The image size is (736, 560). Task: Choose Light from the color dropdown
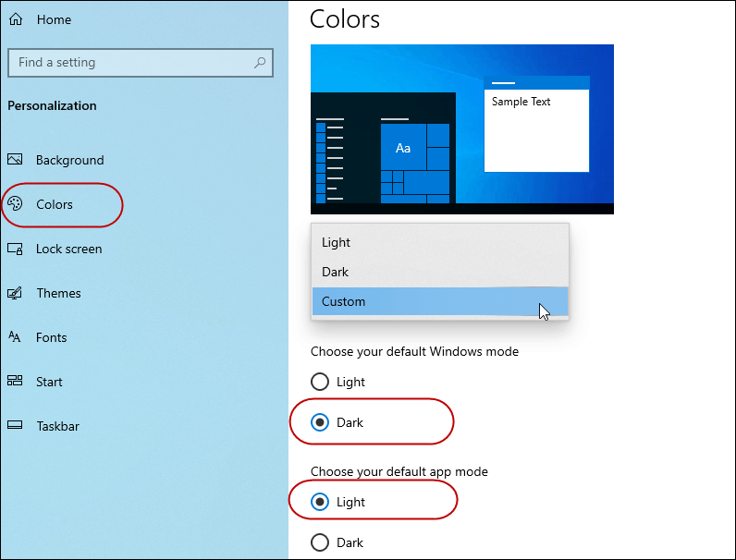(x=440, y=242)
